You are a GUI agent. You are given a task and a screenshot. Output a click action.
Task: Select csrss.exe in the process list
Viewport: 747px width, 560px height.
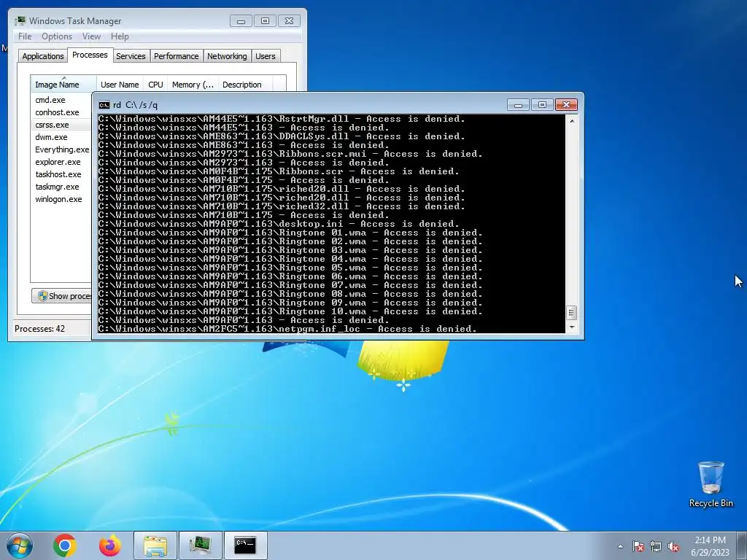click(x=52, y=125)
